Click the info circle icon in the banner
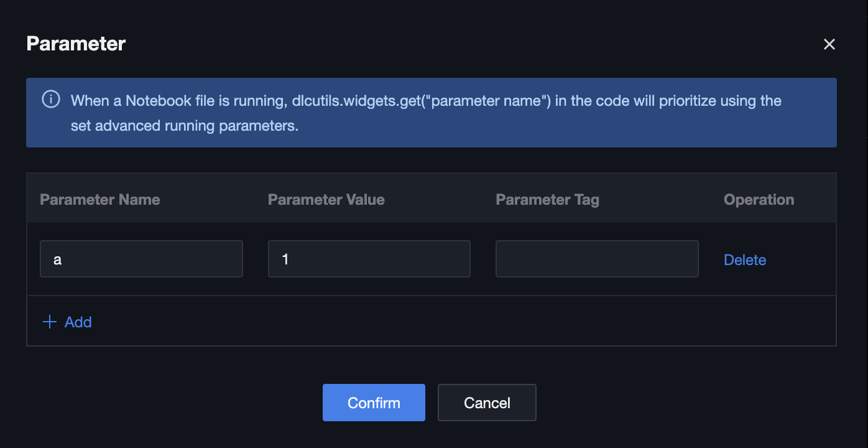This screenshot has height=448, width=868. [51, 100]
